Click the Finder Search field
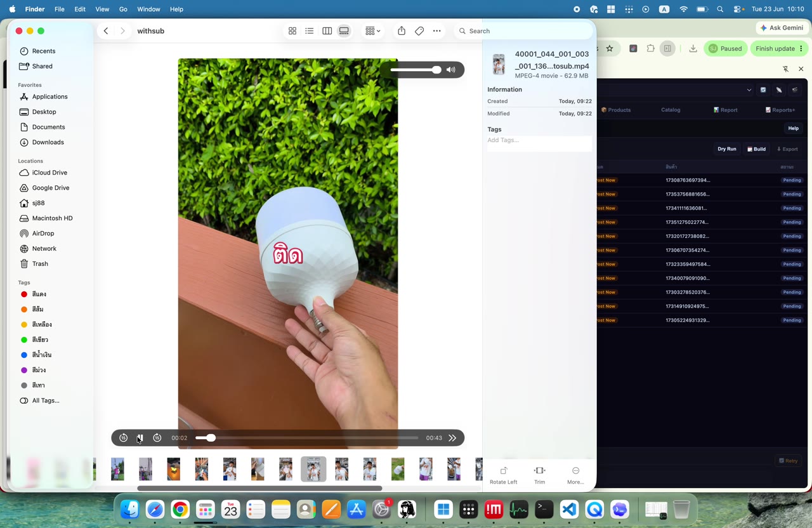The height and width of the screenshot is (528, 812). point(524,30)
